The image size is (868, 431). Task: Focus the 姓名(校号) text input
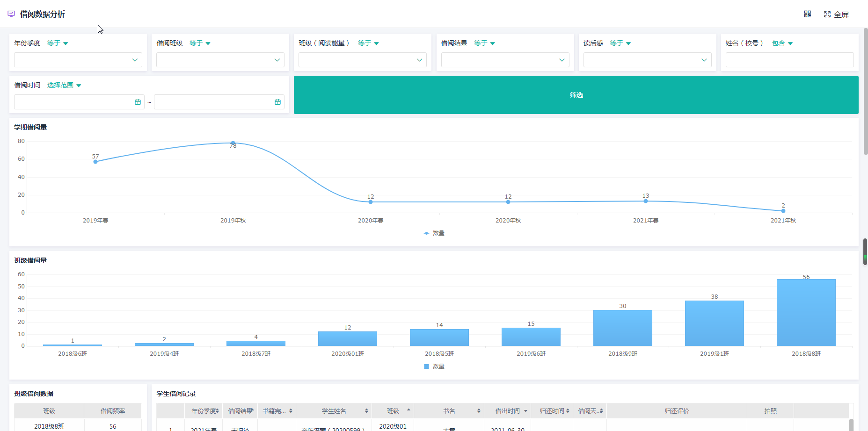(x=789, y=60)
